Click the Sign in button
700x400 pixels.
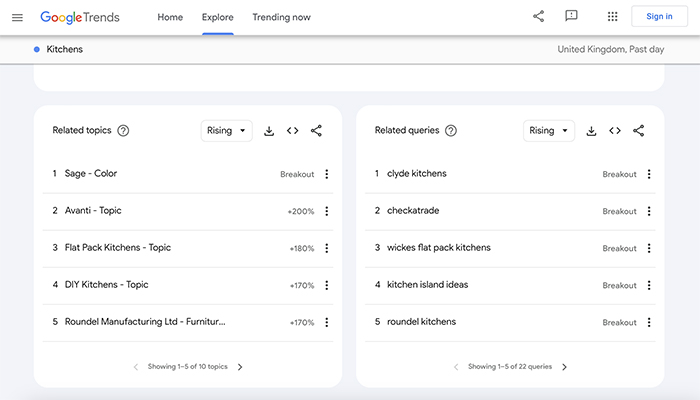(659, 17)
